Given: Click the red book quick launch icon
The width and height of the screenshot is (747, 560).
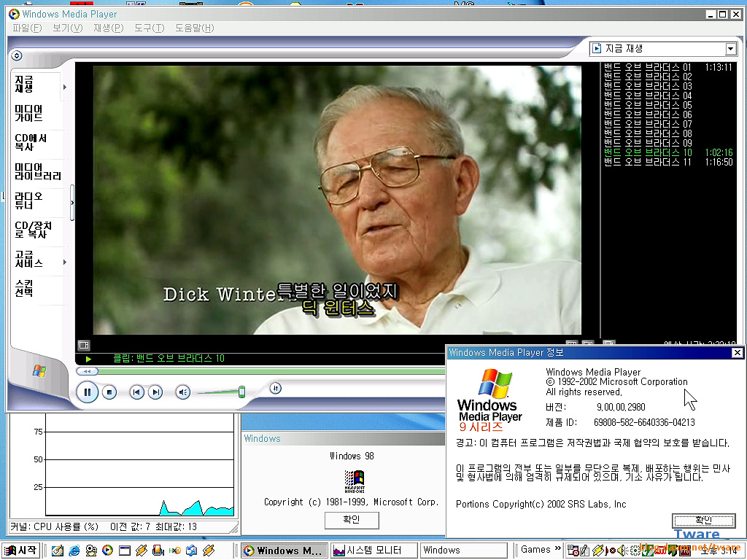Looking at the screenshot, I should click(158, 551).
